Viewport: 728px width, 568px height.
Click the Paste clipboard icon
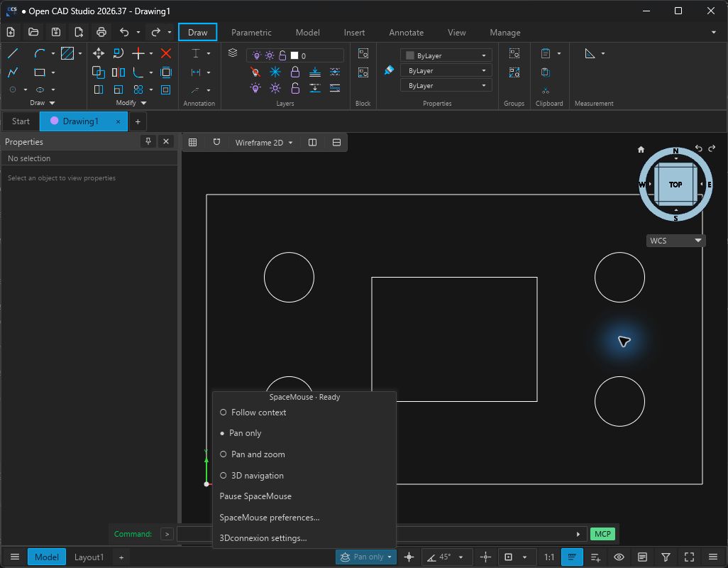pyautogui.click(x=546, y=53)
